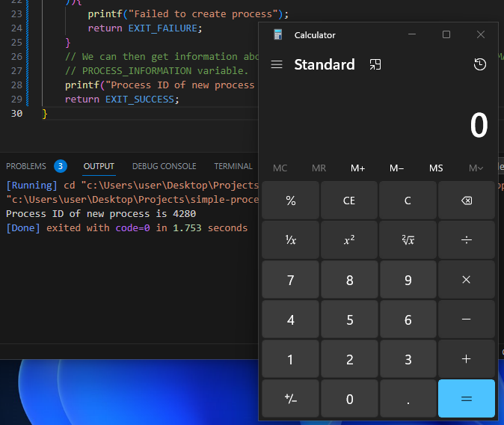Click 'Process ID of new process is 4280' output
The image size is (504, 425).
(x=101, y=214)
